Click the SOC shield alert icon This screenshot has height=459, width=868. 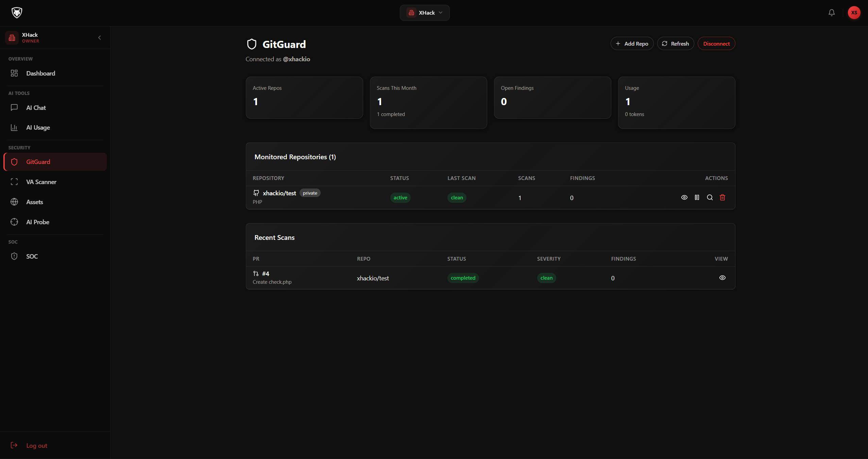tap(14, 256)
